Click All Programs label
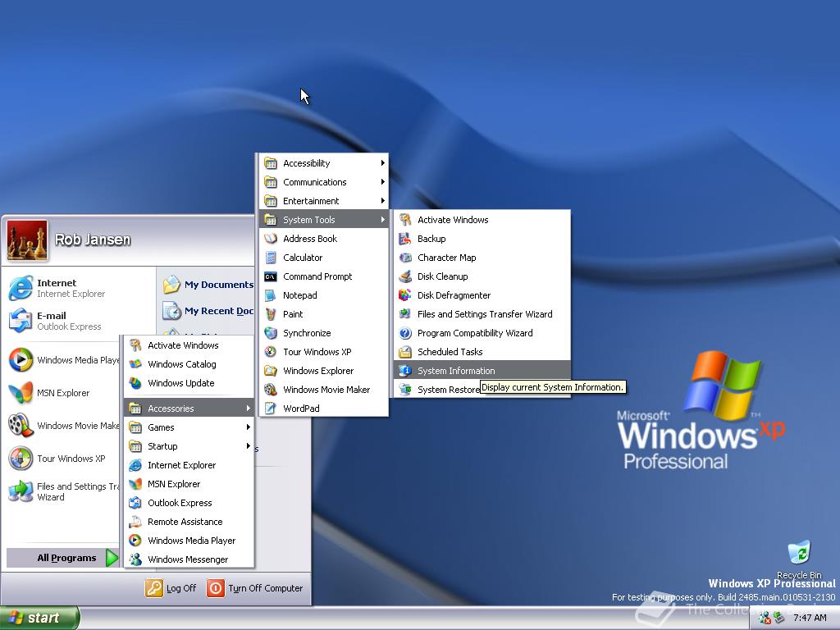This screenshot has width=840, height=630. point(66,558)
